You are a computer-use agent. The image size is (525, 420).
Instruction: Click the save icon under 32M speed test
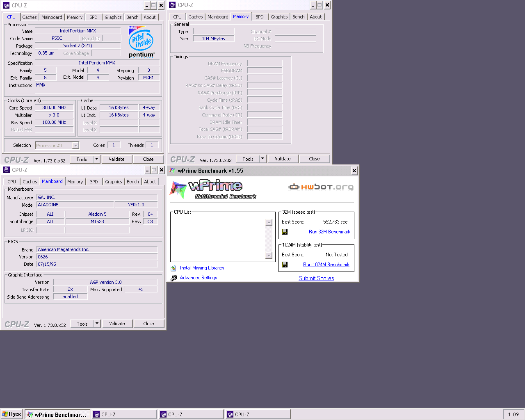285,232
